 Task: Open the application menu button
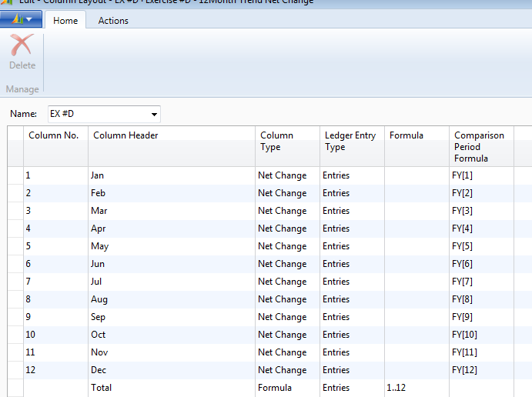tap(21, 19)
